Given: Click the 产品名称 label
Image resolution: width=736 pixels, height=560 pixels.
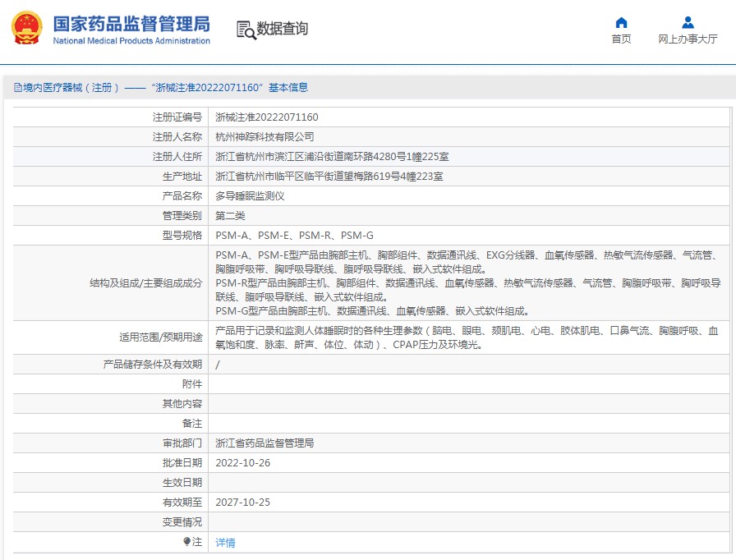Looking at the screenshot, I should coord(182,196).
